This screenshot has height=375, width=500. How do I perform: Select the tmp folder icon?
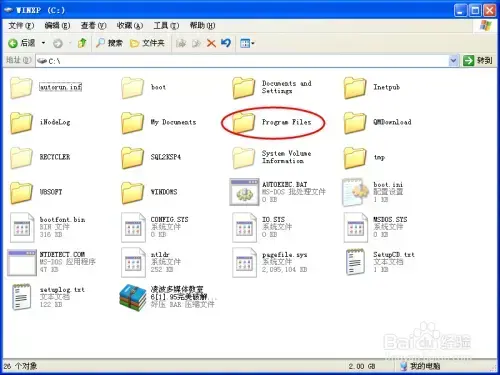coord(355,158)
